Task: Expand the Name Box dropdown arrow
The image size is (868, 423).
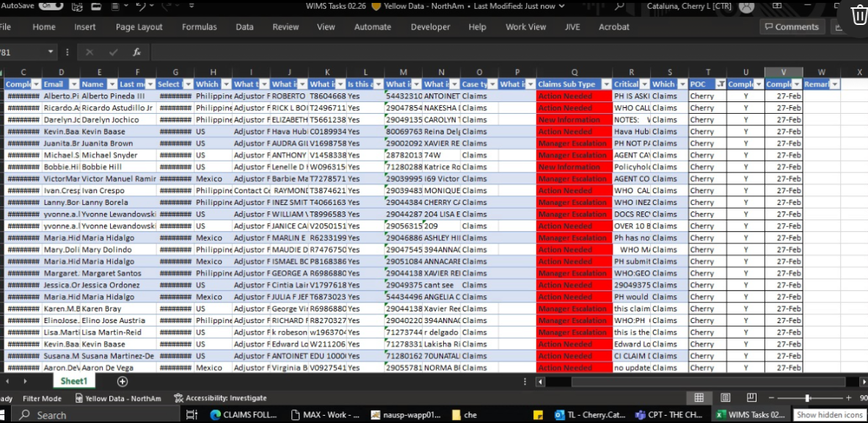Action: [x=51, y=52]
